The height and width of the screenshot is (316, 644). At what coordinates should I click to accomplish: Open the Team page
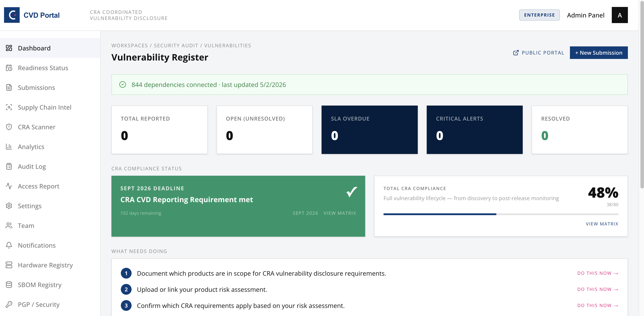click(x=50, y=225)
